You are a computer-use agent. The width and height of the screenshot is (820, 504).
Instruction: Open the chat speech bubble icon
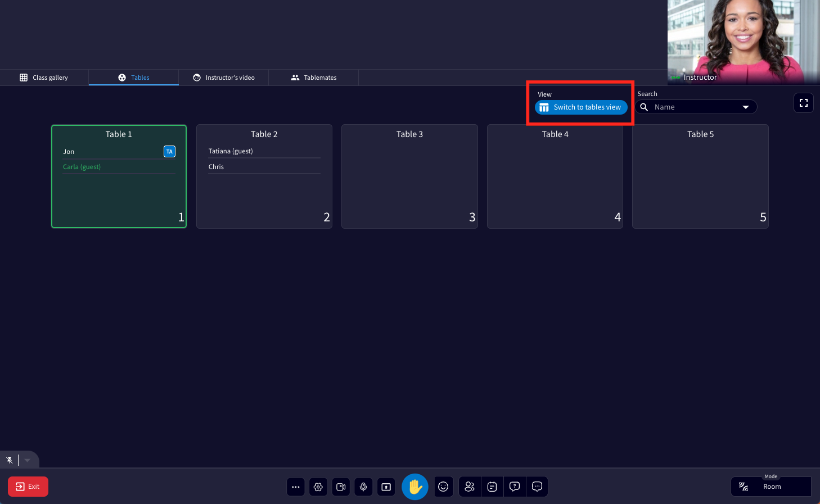tap(537, 487)
